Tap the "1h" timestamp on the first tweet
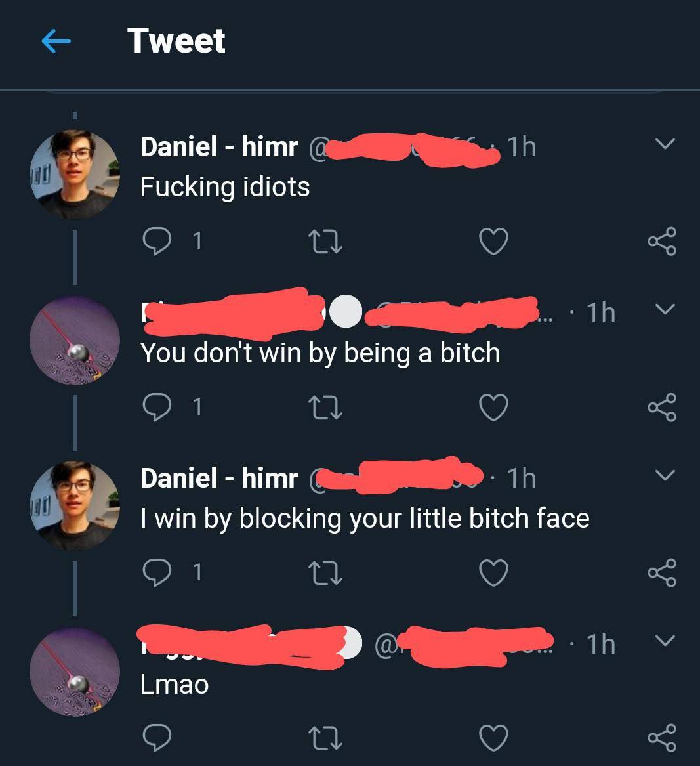The width and height of the screenshot is (700, 766). point(522,146)
